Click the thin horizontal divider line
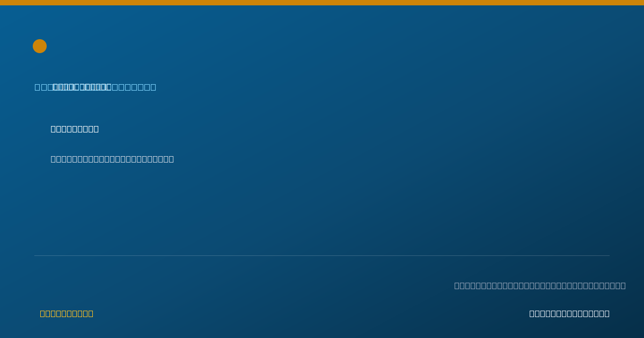 coord(322,255)
